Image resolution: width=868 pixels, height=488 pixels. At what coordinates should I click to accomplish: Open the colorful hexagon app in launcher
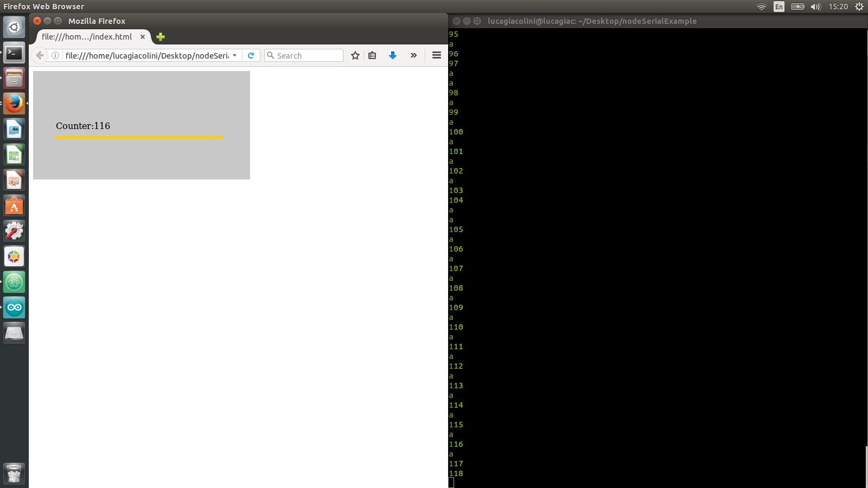(14, 256)
